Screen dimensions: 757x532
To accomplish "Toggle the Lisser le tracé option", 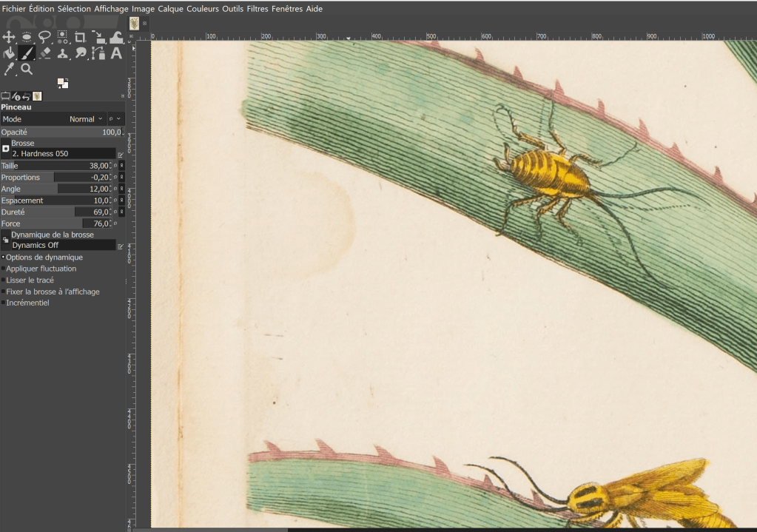I will 4,280.
